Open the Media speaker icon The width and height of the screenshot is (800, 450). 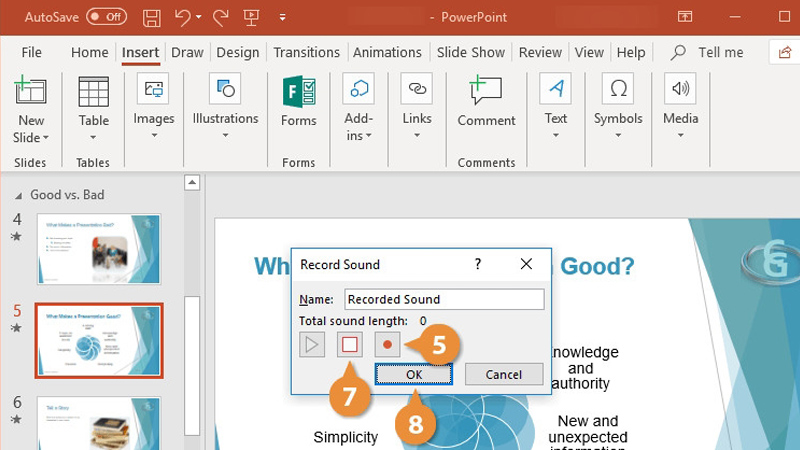(x=680, y=89)
